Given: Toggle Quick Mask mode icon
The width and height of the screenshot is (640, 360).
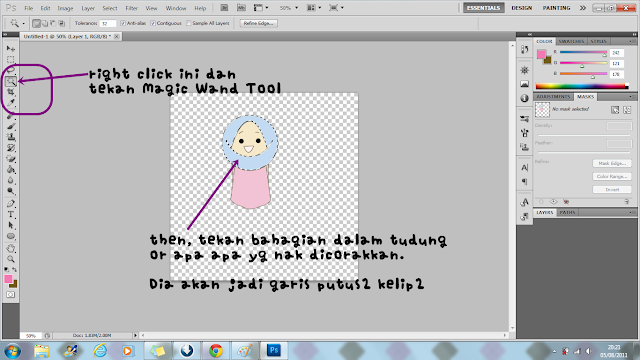Looking at the screenshot, I should pyautogui.click(x=11, y=295).
